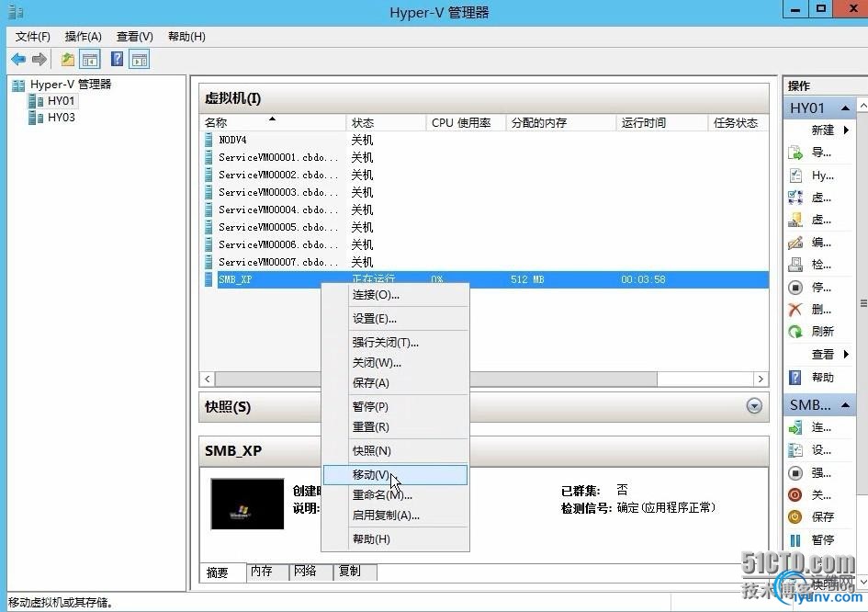Expand the 快照(S) section chevron

click(x=754, y=406)
